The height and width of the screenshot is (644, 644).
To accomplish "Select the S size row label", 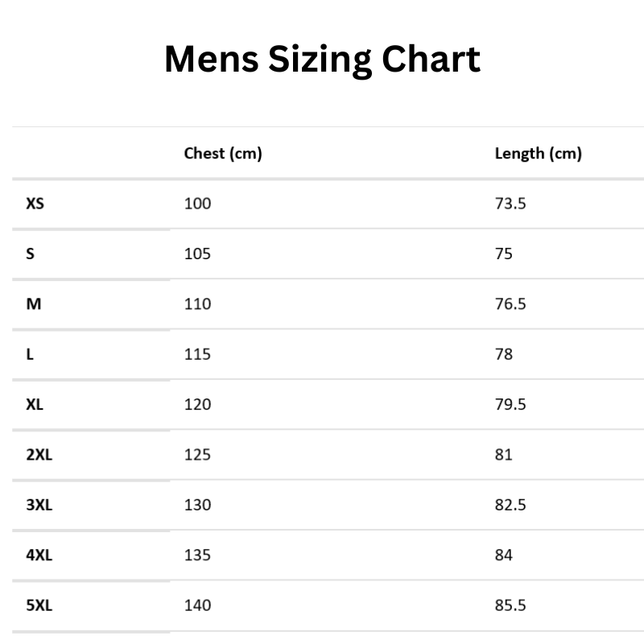I will click(31, 254).
